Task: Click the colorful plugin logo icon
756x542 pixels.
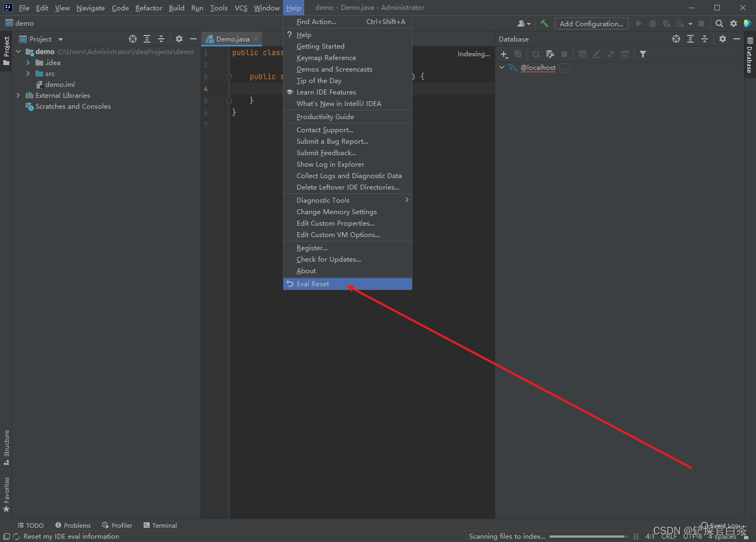Action: (748, 23)
